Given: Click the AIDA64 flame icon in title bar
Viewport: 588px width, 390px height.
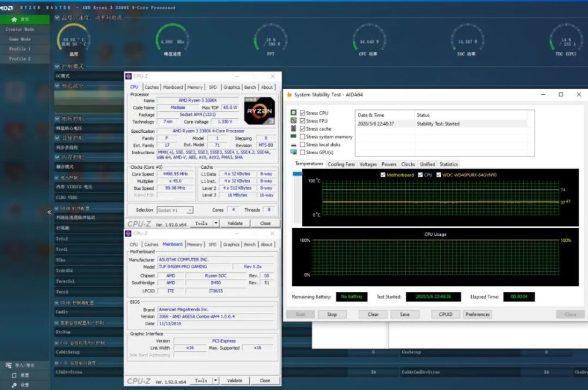Looking at the screenshot, I should [289, 95].
